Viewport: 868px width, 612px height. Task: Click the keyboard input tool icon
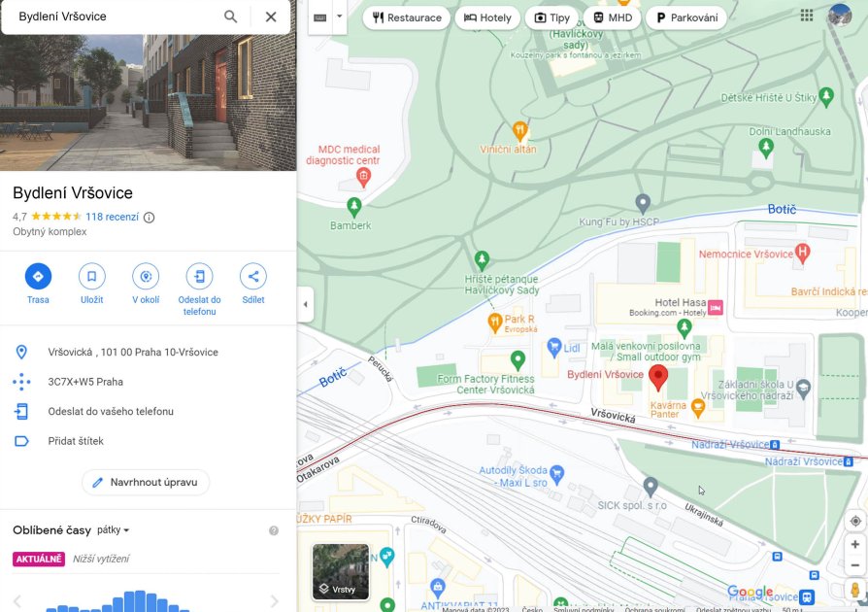coord(320,17)
